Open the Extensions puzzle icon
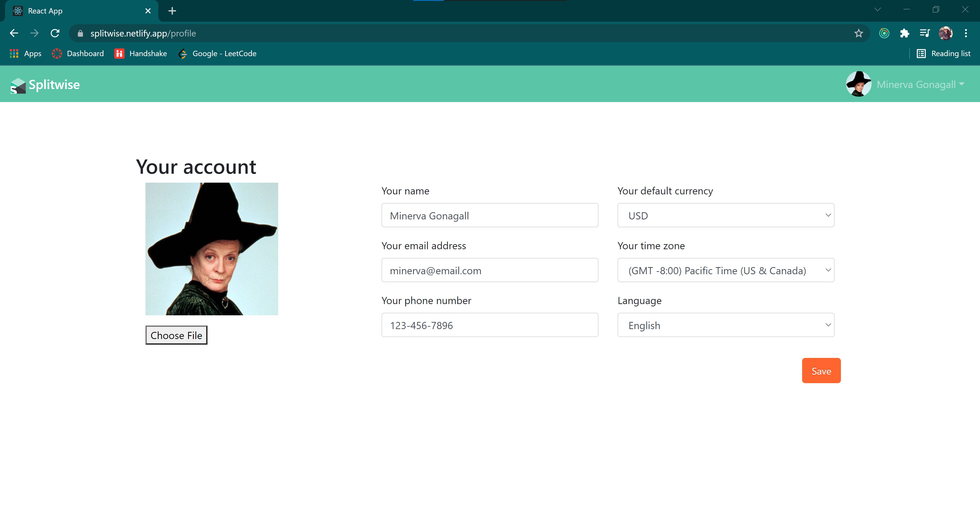 tap(904, 33)
